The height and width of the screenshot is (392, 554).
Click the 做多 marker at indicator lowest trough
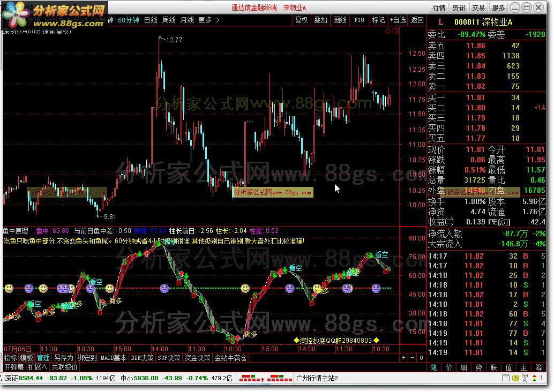[x=251, y=334]
